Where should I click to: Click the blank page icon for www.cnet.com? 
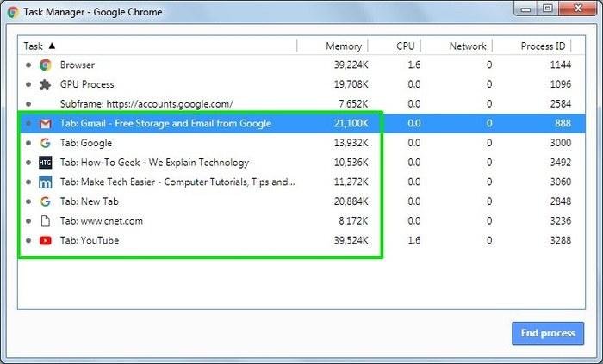click(x=46, y=221)
